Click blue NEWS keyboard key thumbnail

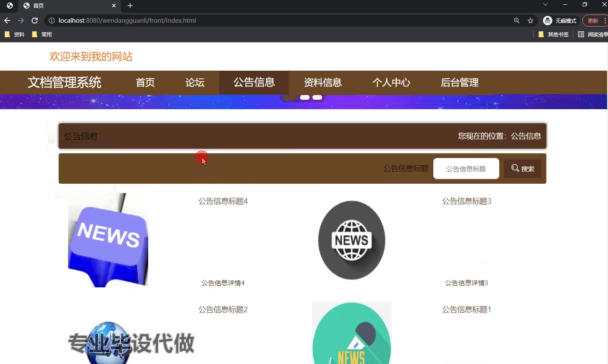click(x=108, y=240)
